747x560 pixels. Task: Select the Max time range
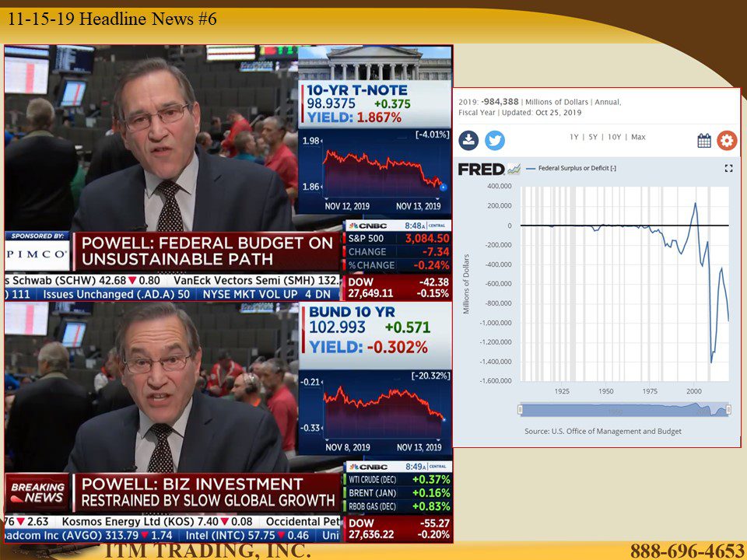click(x=638, y=137)
